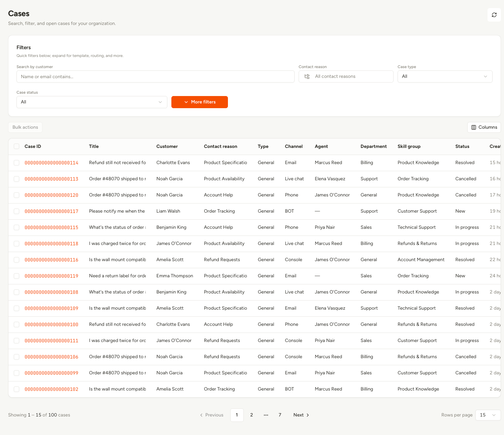Toggle the select-all checkbox in header
The width and height of the screenshot is (504, 435).
16,146
